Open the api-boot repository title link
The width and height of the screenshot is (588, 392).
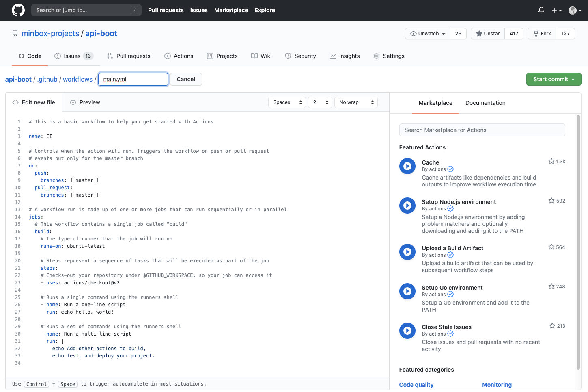click(101, 33)
